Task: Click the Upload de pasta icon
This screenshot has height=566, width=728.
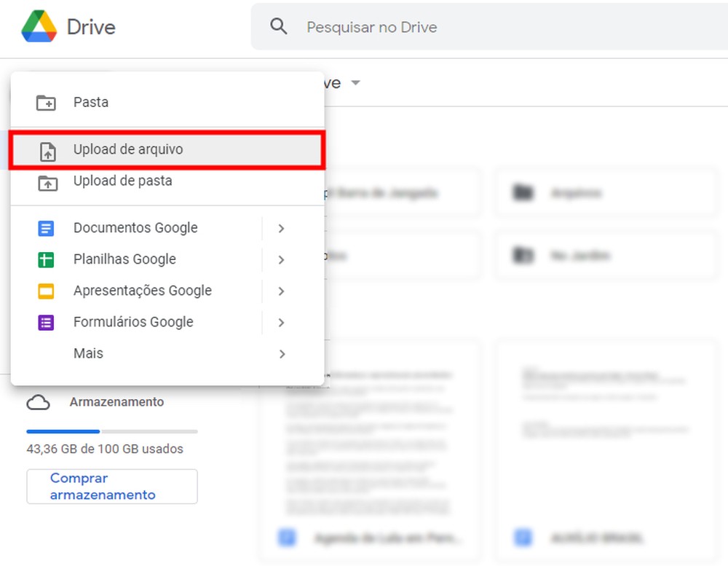Action: pos(47,181)
